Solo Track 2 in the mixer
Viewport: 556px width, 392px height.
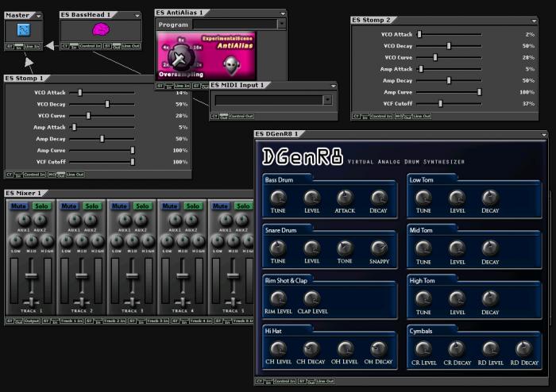(x=92, y=206)
